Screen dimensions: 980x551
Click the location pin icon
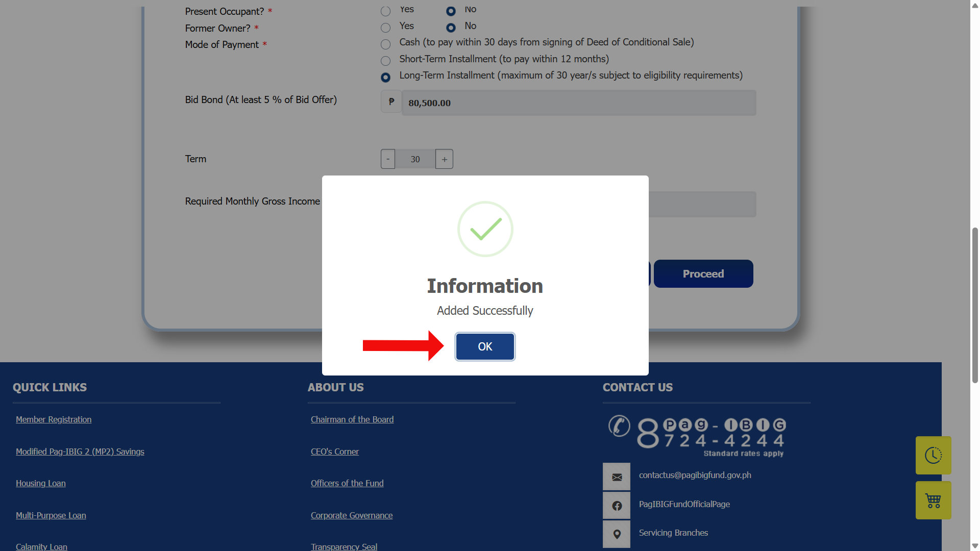[x=617, y=534]
